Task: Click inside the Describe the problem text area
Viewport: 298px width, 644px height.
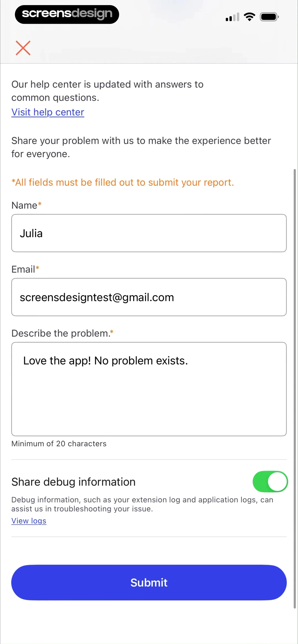Action: pos(149,389)
